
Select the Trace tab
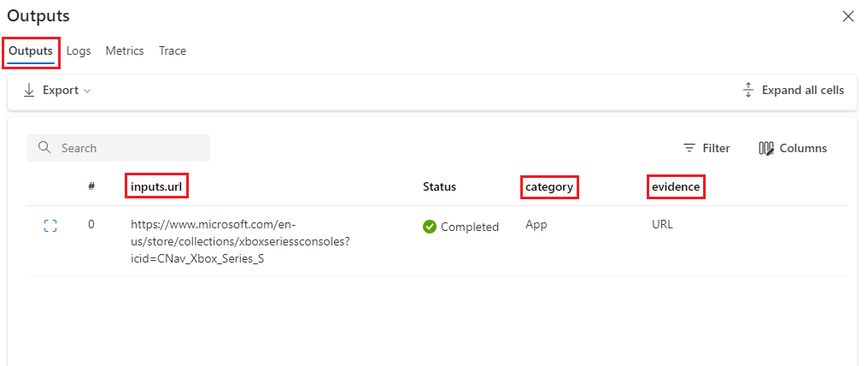(172, 50)
